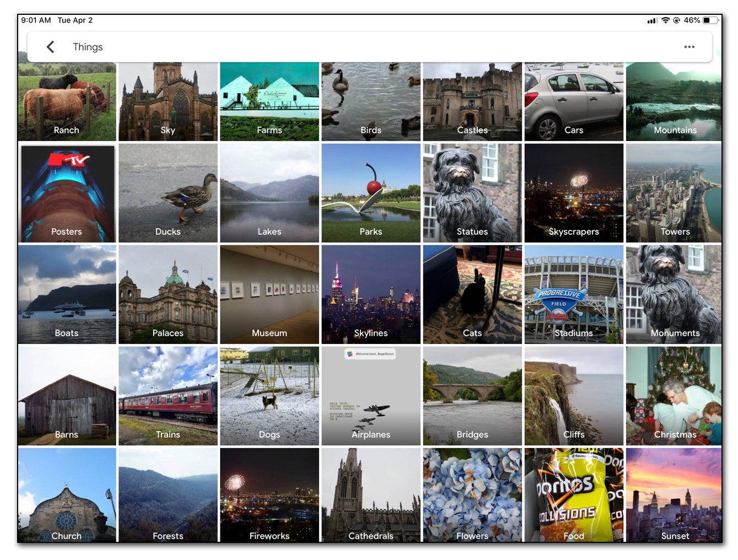The image size is (738, 560).
Task: Open the Monuments category
Action: tap(674, 294)
